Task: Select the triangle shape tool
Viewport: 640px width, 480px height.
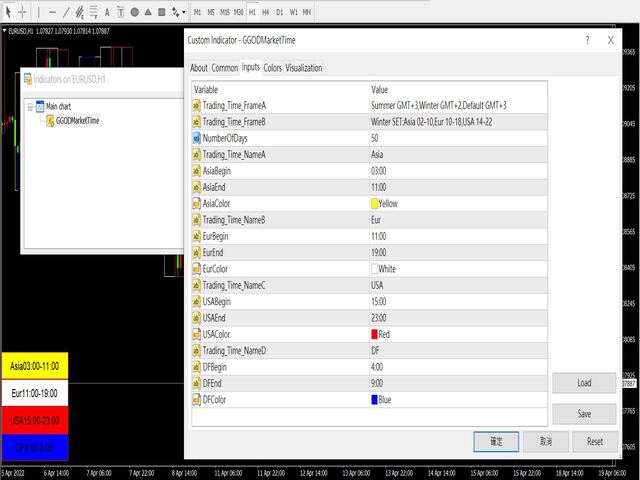Action: 148,12
